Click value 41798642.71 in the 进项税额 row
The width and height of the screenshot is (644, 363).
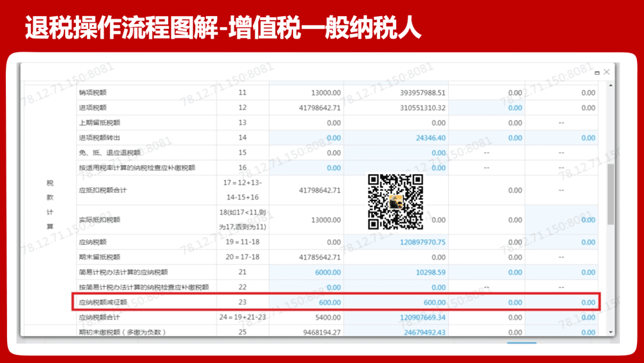tap(319, 108)
